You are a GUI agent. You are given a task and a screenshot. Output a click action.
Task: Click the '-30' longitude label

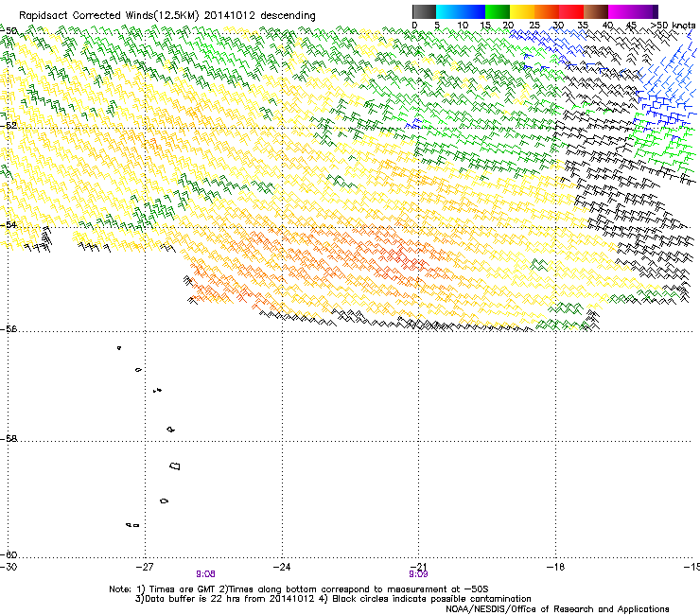point(9,567)
